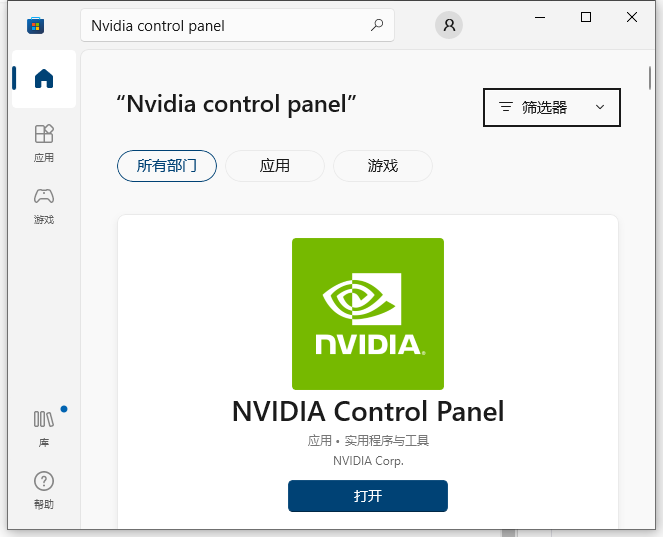This screenshot has height=537, width=663.
Task: Open the 库 (Library) sidebar icon
Action: tap(44, 427)
